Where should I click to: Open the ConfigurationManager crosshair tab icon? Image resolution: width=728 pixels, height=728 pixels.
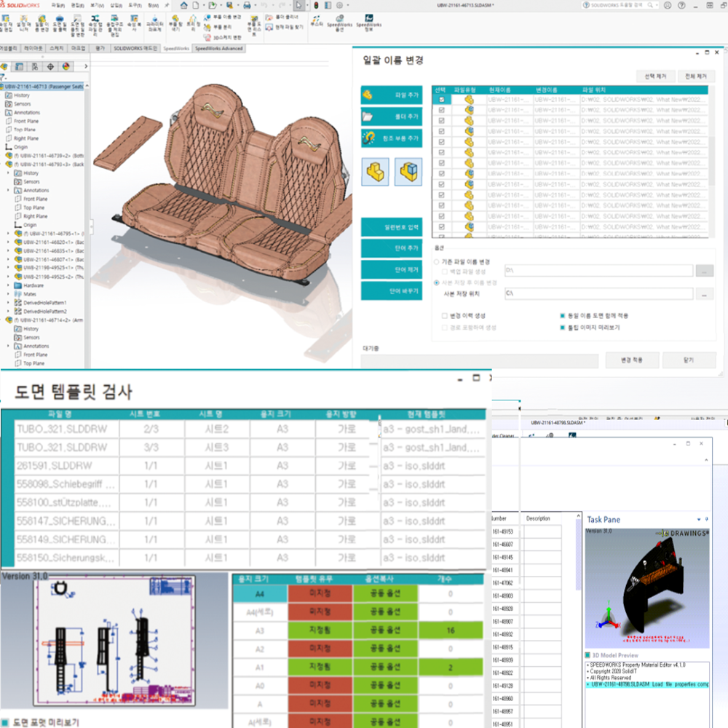pyautogui.click(x=50, y=66)
